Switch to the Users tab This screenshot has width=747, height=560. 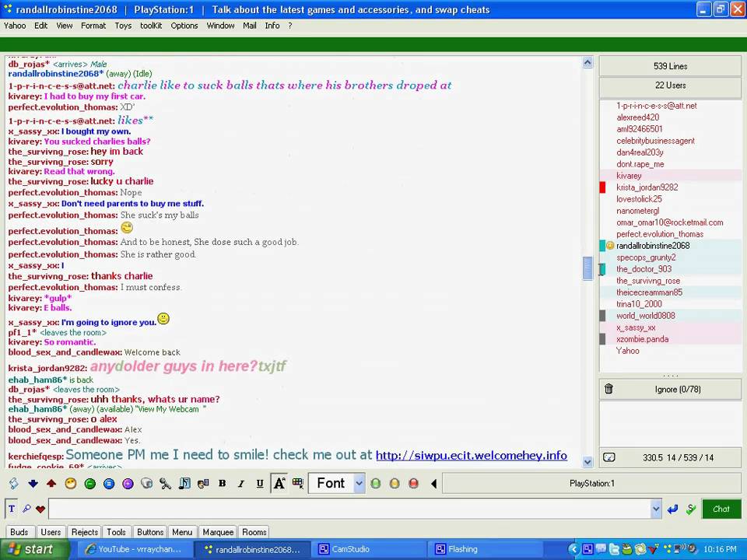pos(51,532)
